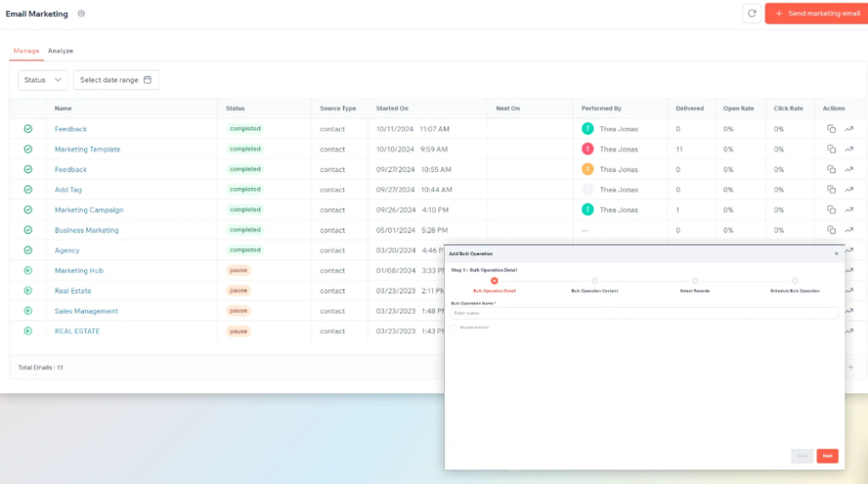Click delivered count 11 on Marketing Template row

click(679, 149)
